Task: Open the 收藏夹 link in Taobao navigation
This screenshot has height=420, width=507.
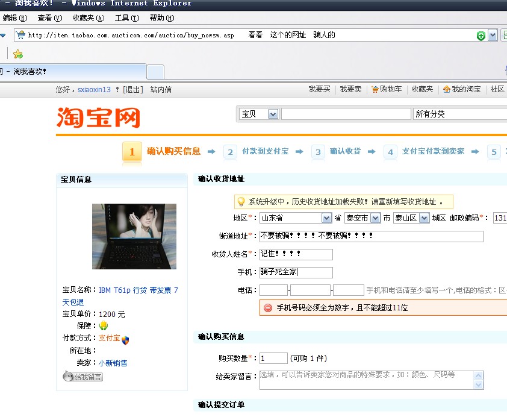Action: 422,89
